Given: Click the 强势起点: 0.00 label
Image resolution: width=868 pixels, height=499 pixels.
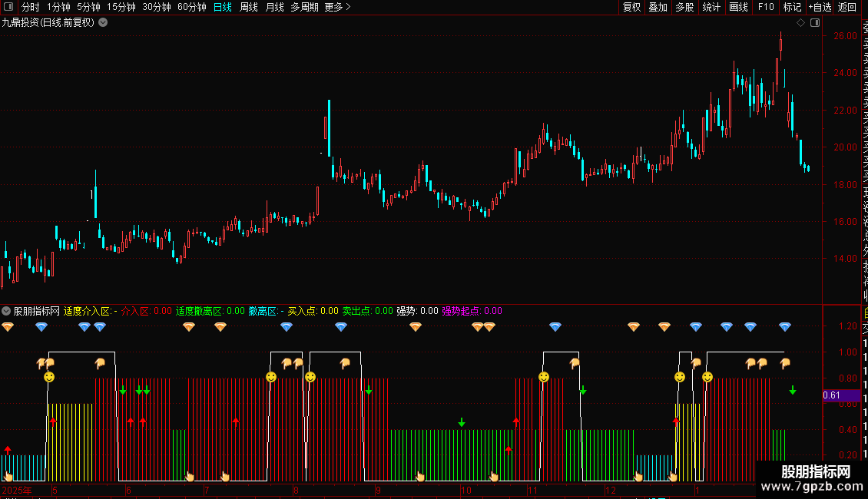Looking at the screenshot, I should pos(472,311).
